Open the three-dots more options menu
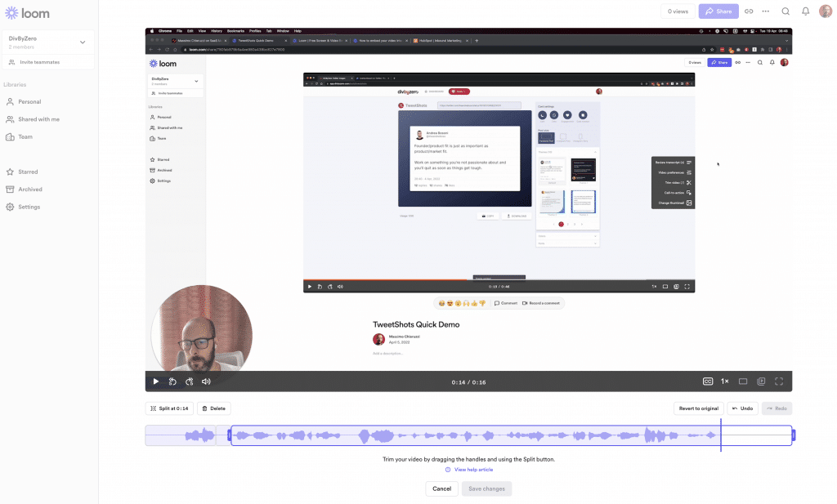This screenshot has width=837, height=504. 766,11
